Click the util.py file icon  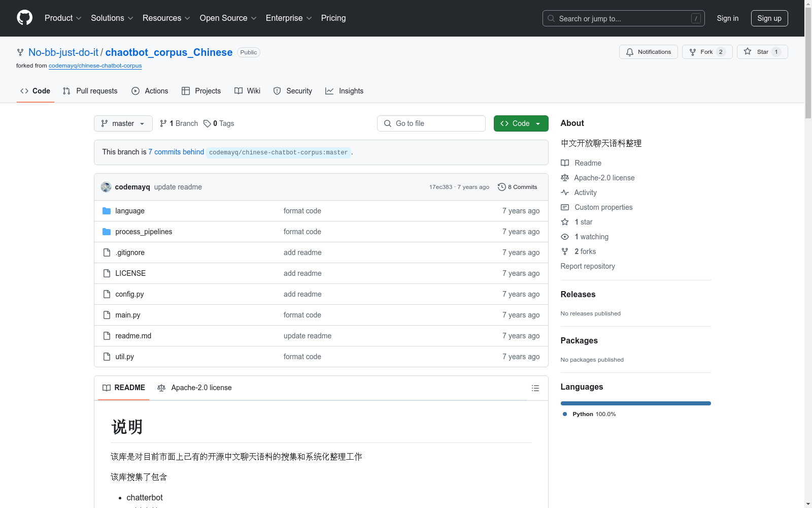coord(107,357)
